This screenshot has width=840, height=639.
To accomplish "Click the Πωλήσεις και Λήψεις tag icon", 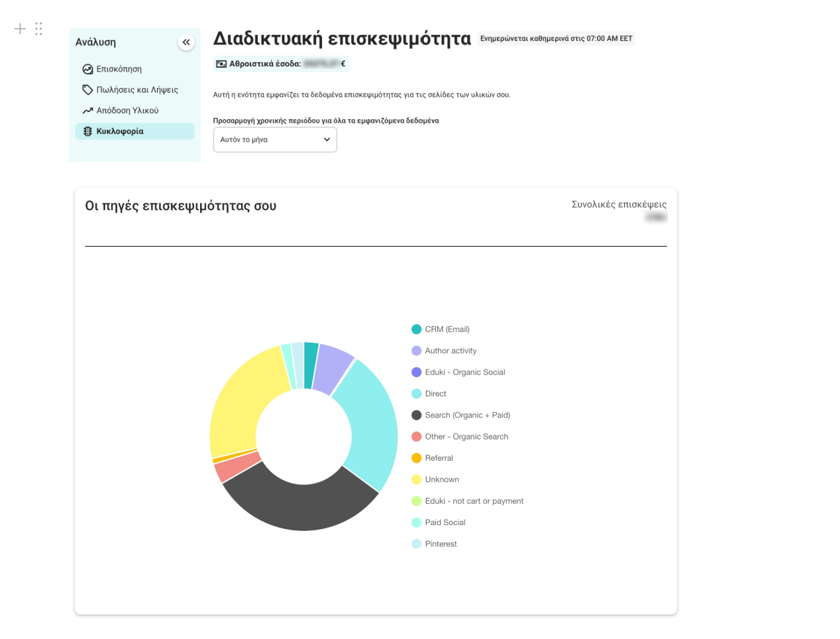I will click(87, 89).
